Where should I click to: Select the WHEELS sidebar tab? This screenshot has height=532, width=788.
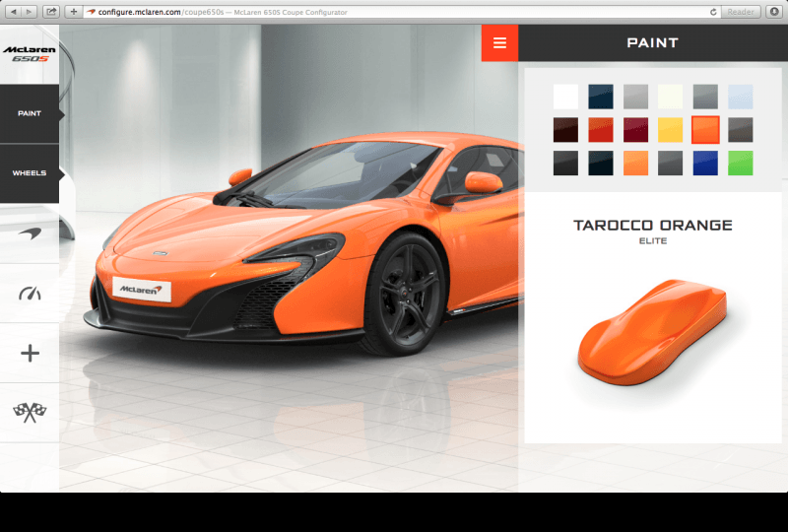pos(30,173)
